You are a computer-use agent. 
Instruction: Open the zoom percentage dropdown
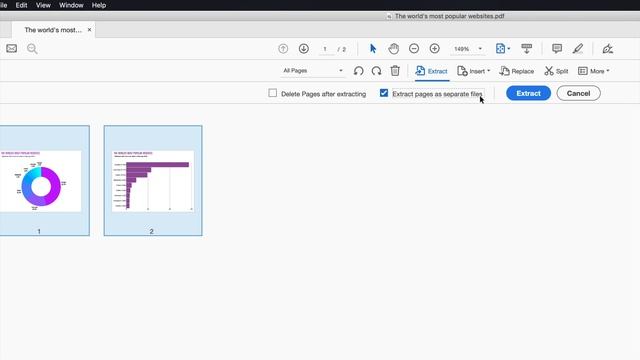(x=480, y=49)
